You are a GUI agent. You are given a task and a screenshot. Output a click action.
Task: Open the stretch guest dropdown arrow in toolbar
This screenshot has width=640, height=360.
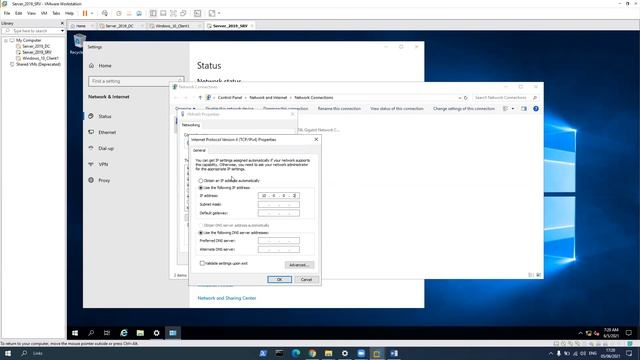pos(219,13)
